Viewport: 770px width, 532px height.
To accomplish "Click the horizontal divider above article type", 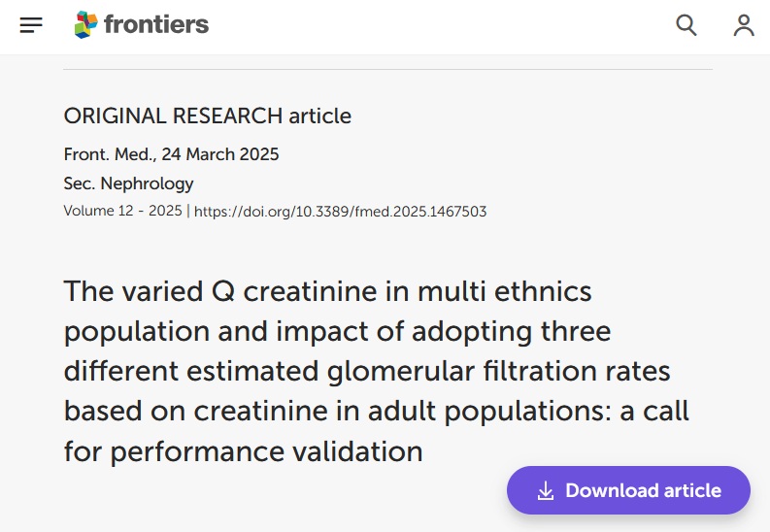I will [387, 70].
